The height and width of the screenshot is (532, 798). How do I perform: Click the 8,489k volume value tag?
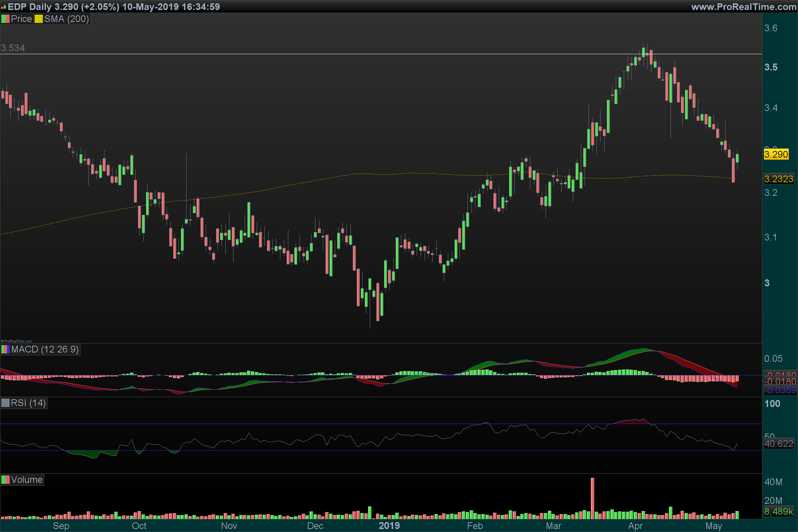click(x=778, y=512)
